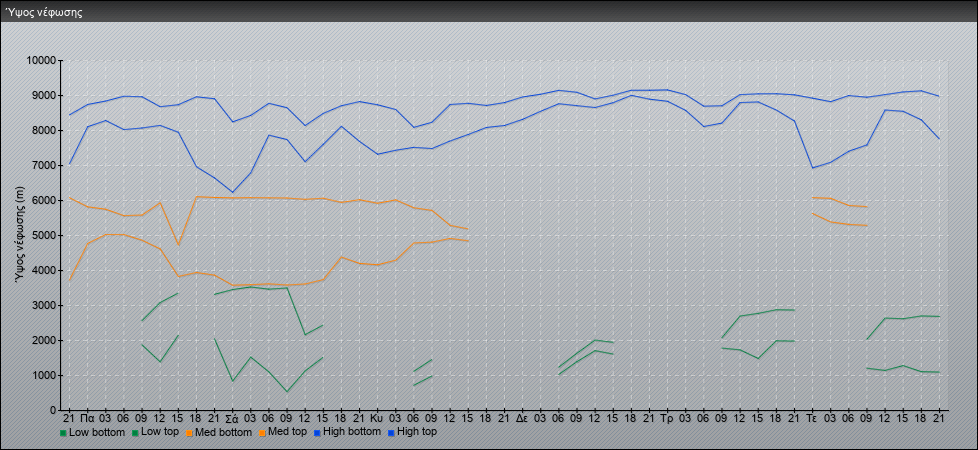Select the Δε day label on x-axis
The image size is (978, 450).
point(522,418)
